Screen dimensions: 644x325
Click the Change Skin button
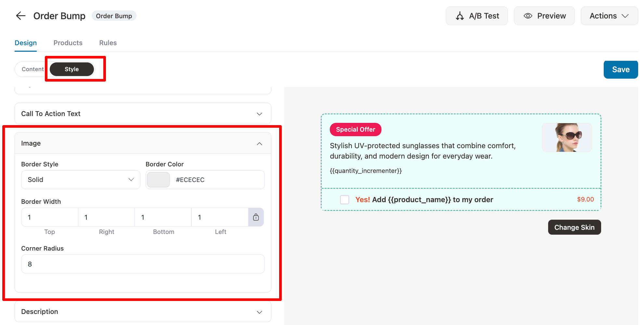(x=574, y=227)
